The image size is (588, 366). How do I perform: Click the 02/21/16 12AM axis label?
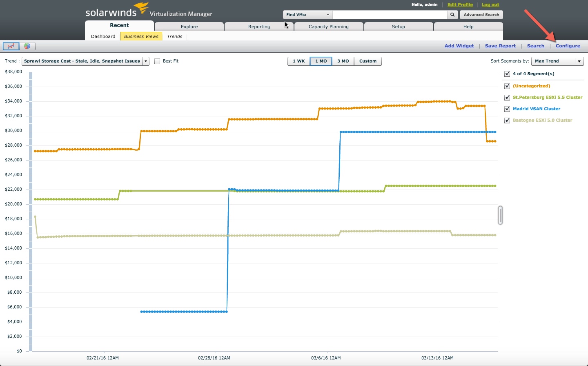(x=102, y=358)
